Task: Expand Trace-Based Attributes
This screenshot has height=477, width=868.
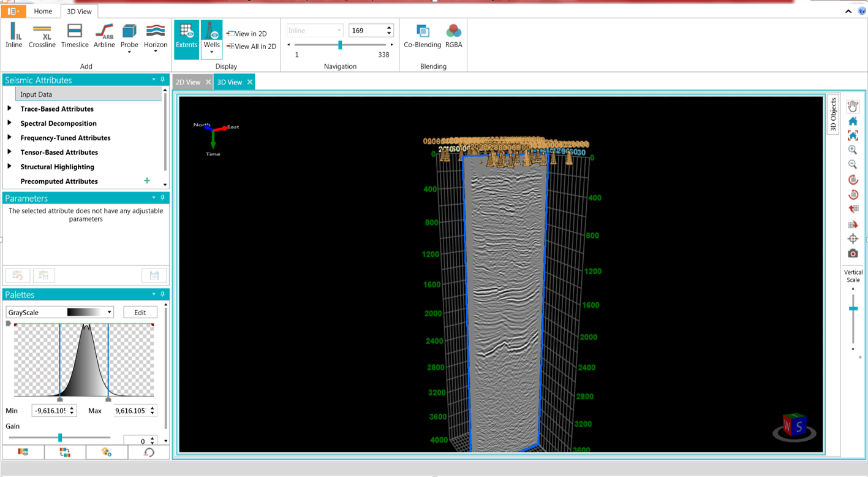Action: (9, 109)
